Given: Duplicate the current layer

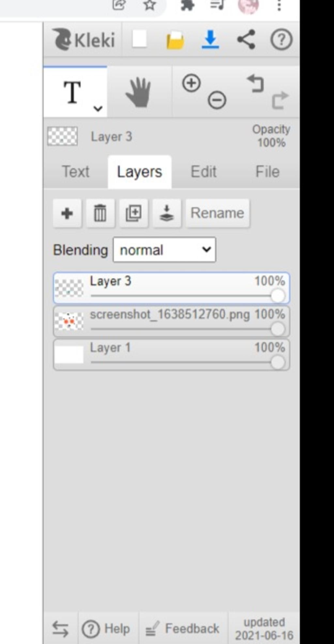Looking at the screenshot, I should click(133, 213).
